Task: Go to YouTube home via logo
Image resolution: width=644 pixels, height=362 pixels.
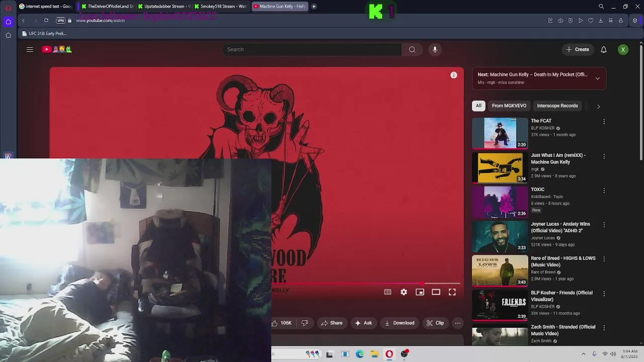Action: pos(57,49)
